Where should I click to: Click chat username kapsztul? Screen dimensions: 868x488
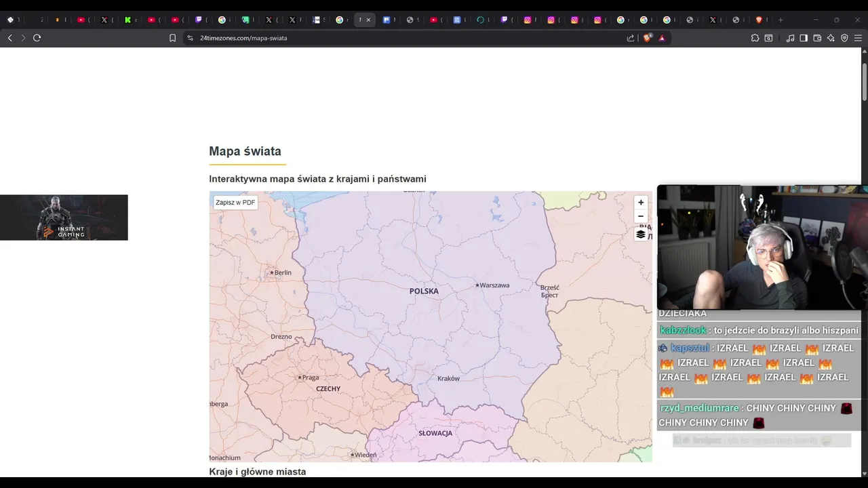pos(690,348)
